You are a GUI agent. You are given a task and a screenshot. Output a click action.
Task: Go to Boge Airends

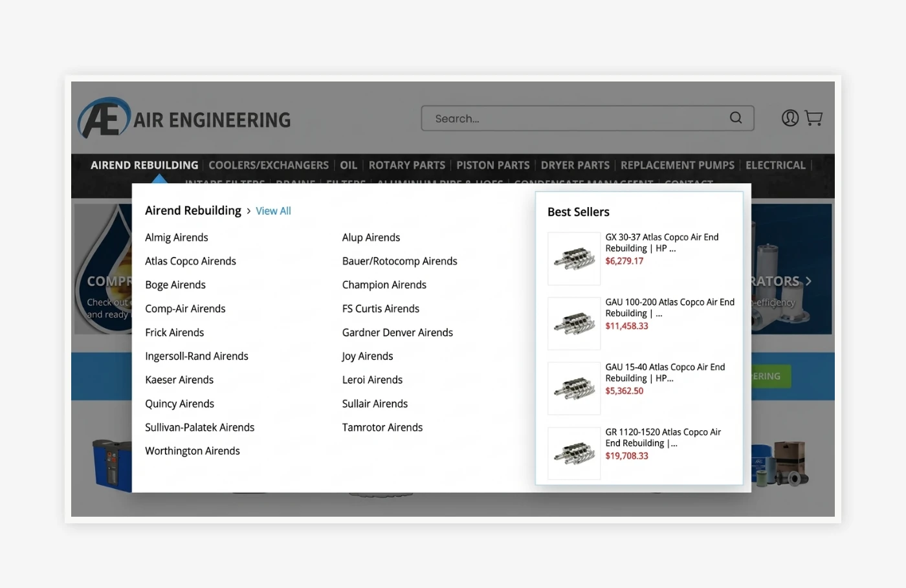tap(175, 285)
